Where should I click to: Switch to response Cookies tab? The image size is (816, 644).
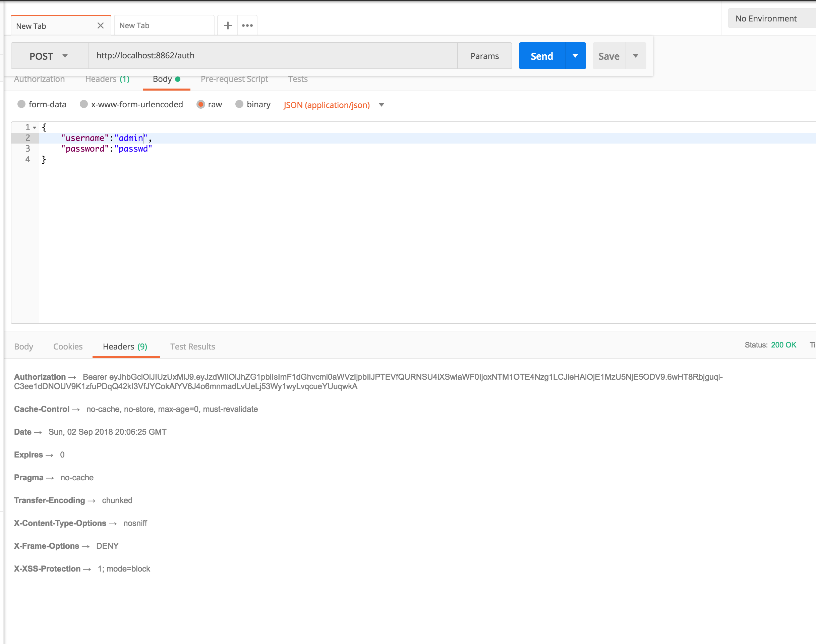(68, 346)
